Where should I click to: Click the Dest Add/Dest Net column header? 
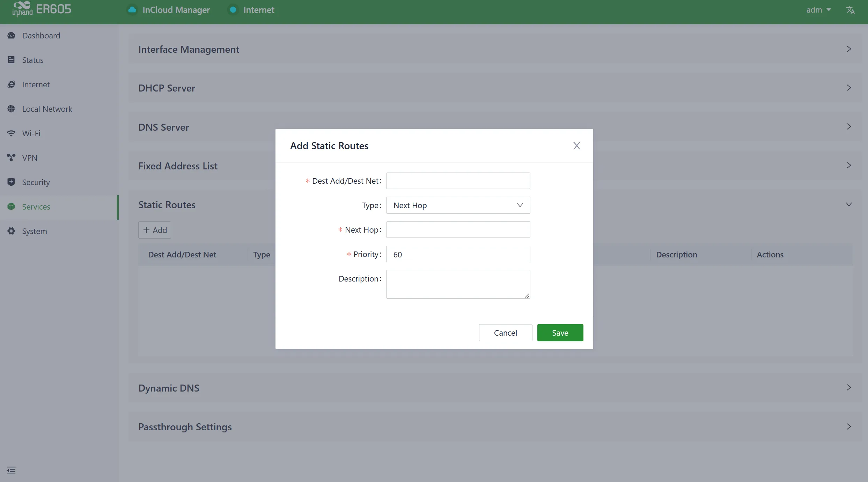click(182, 255)
